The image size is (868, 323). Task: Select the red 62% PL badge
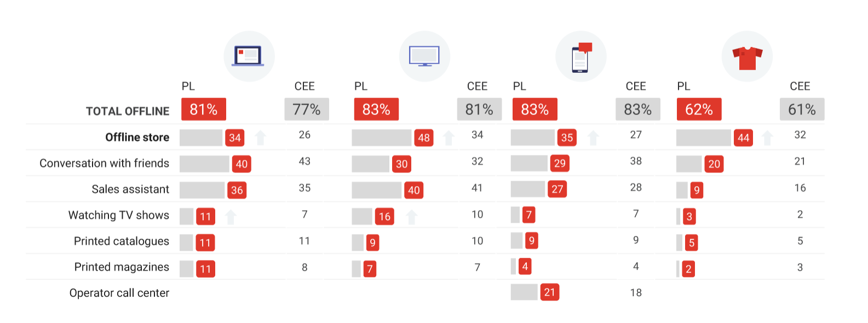pyautogui.click(x=699, y=109)
